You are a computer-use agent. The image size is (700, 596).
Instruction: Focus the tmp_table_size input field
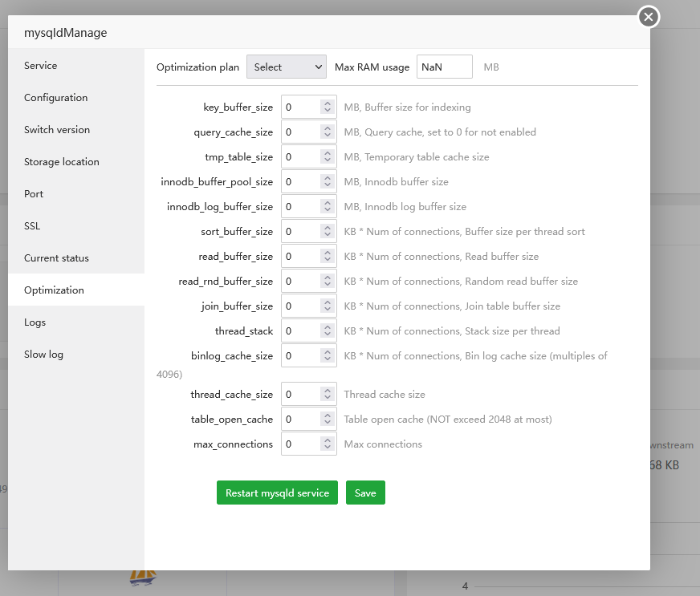[300, 157]
